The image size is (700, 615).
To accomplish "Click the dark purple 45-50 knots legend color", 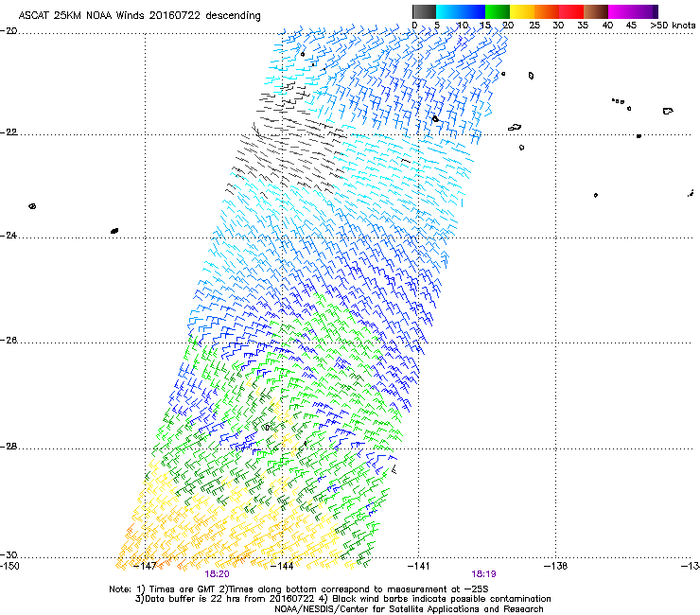I will pos(645,11).
